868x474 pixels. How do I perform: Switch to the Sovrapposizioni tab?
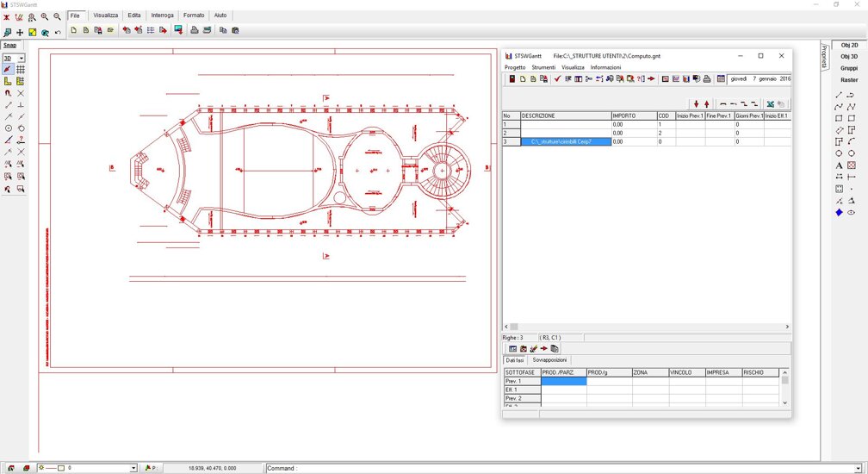pyautogui.click(x=550, y=360)
